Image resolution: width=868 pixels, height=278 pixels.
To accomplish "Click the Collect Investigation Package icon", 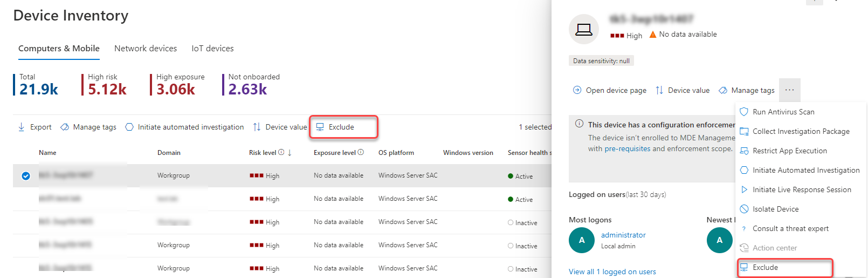I will 744,131.
